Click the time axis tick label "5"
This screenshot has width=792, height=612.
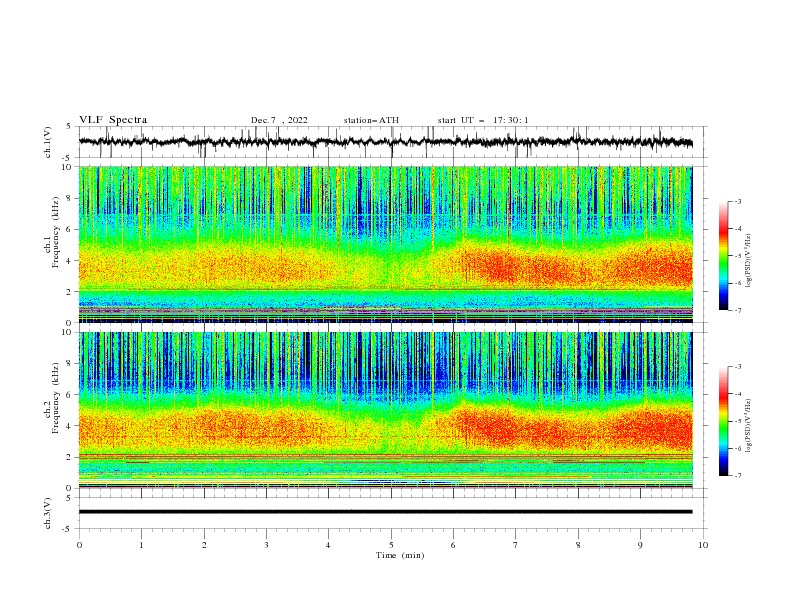tap(391, 545)
